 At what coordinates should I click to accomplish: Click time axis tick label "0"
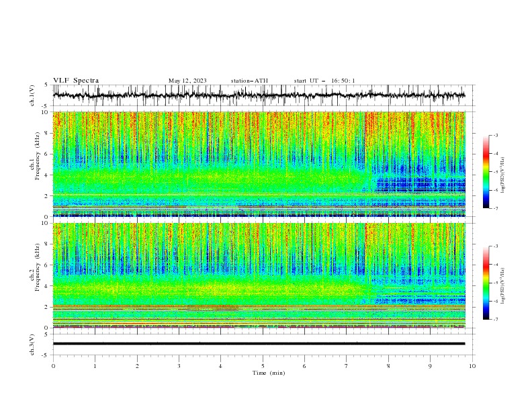(x=53, y=366)
